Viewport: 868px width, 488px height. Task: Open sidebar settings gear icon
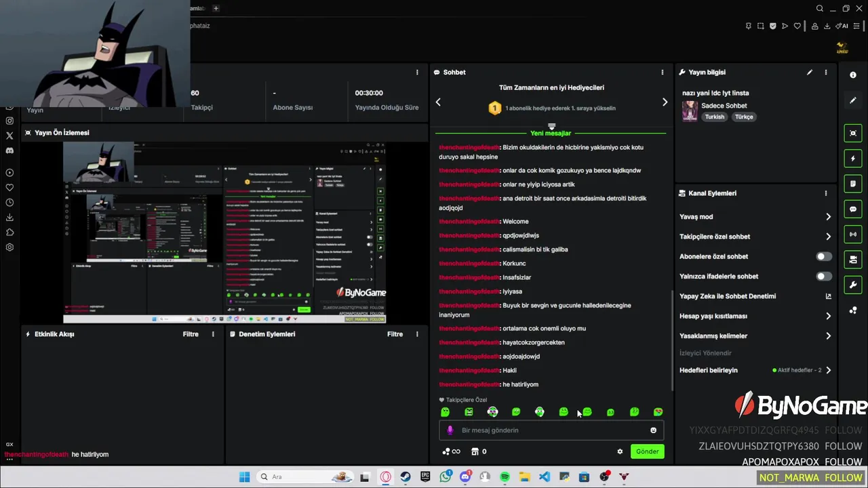pos(9,247)
